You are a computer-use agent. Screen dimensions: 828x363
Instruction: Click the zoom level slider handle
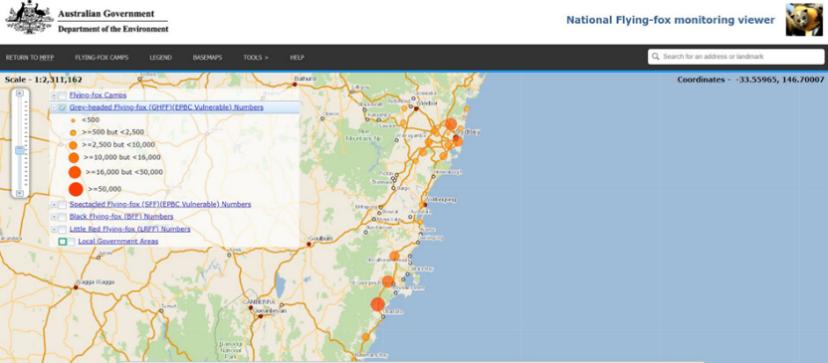pyautogui.click(x=20, y=151)
